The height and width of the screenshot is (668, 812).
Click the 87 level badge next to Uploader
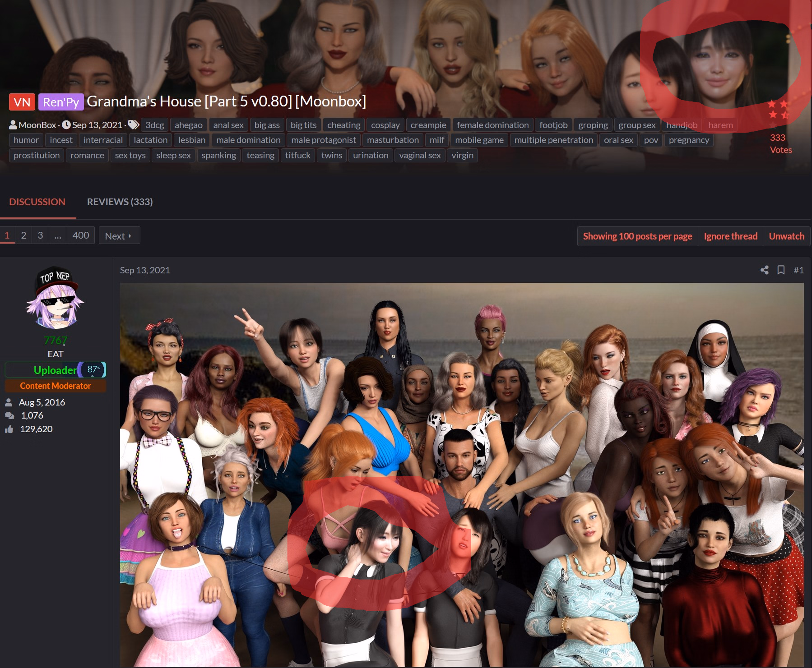pyautogui.click(x=93, y=369)
